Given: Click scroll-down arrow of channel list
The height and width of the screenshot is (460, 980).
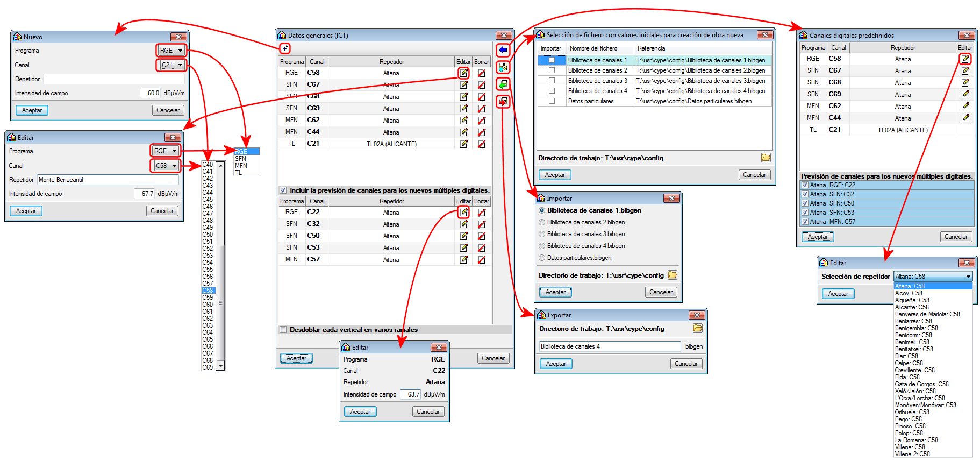Looking at the screenshot, I should 221,366.
